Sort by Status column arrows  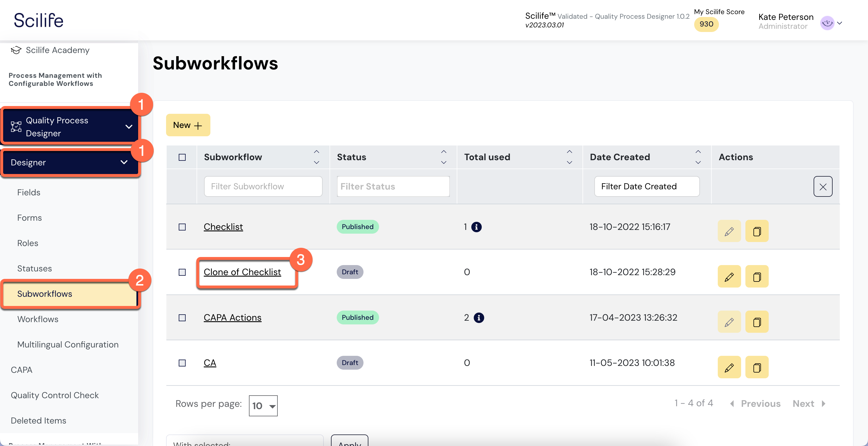pos(443,157)
